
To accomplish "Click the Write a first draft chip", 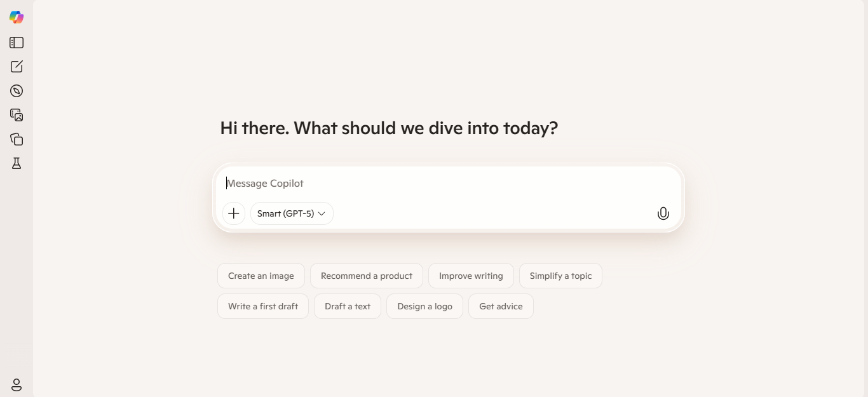I will (x=263, y=306).
